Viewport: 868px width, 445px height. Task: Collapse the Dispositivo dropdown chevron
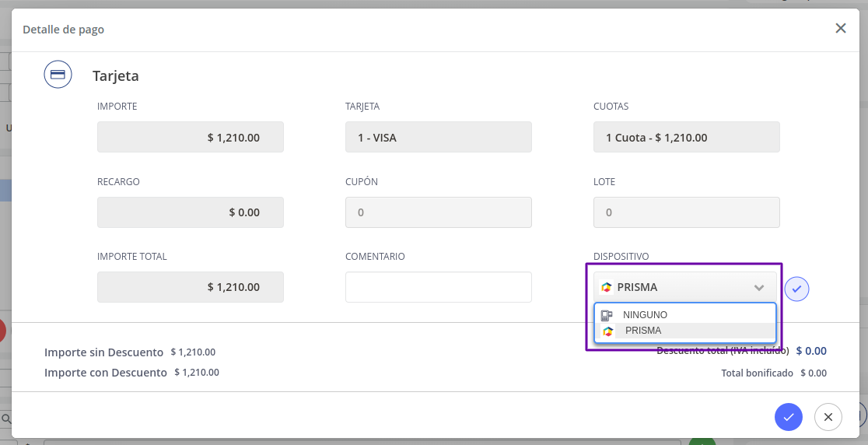[759, 287]
